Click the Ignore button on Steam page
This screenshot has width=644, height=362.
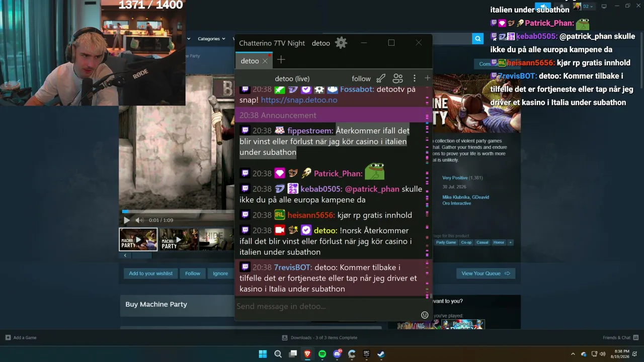(220, 274)
